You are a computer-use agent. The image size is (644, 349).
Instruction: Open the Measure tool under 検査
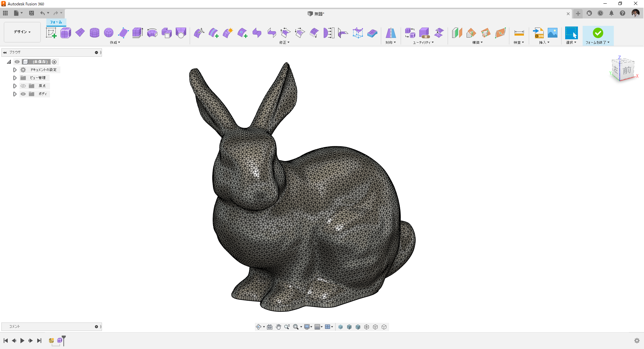519,33
